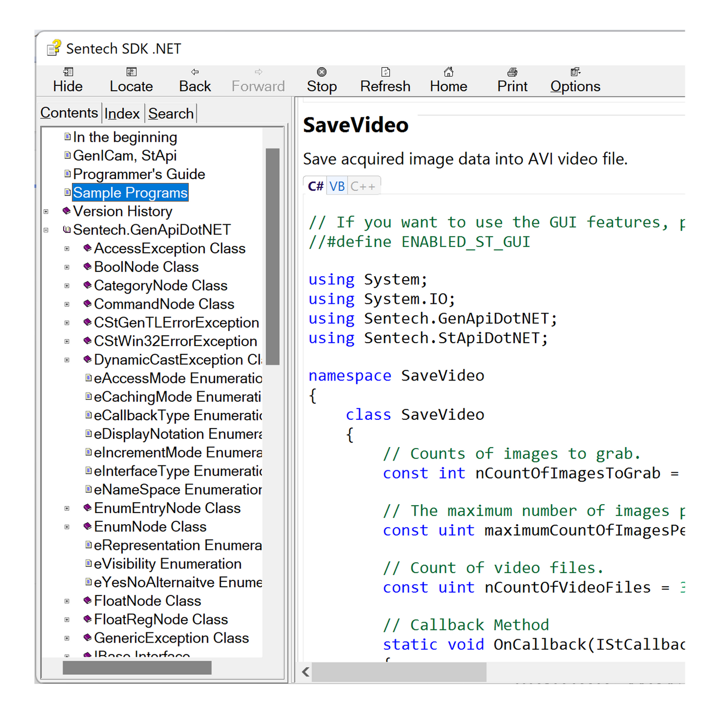The width and height of the screenshot is (728, 728).
Task: Select eVisibility Enumeration in the tree
Action: (x=167, y=564)
